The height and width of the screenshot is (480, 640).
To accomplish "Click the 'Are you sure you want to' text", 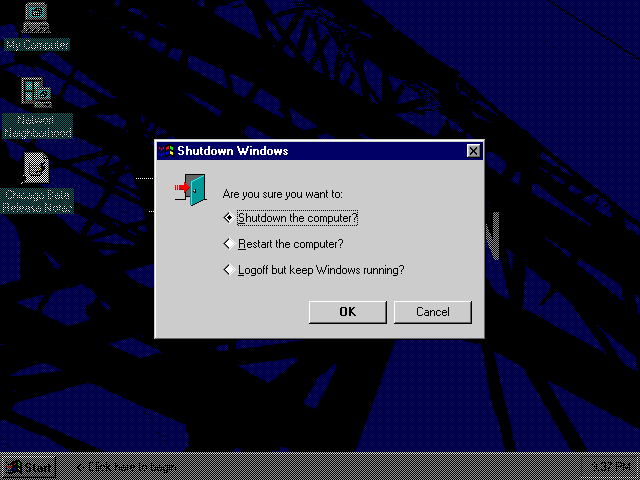I will 282,194.
